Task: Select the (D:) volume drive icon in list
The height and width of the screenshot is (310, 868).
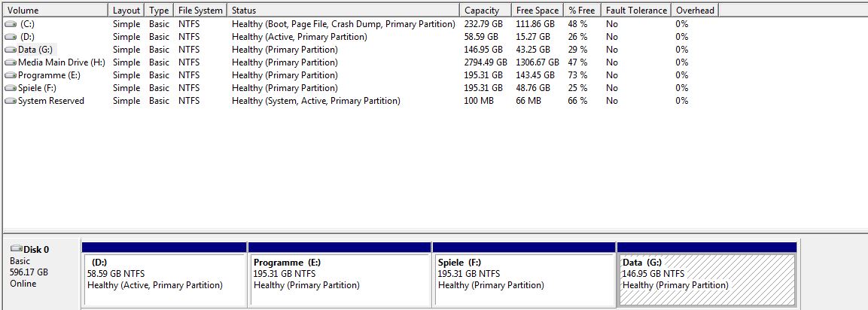Action: pyautogui.click(x=11, y=37)
